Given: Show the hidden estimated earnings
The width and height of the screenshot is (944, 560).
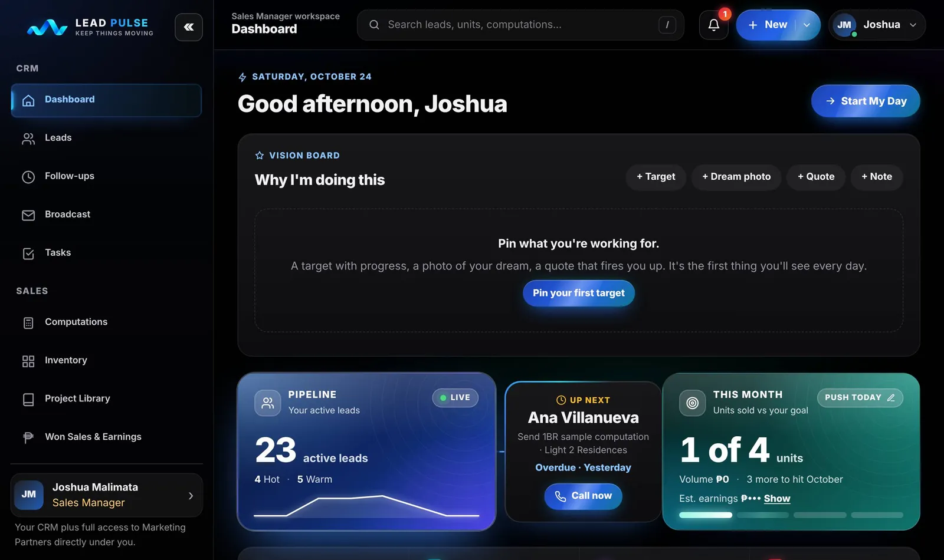Looking at the screenshot, I should pyautogui.click(x=777, y=499).
